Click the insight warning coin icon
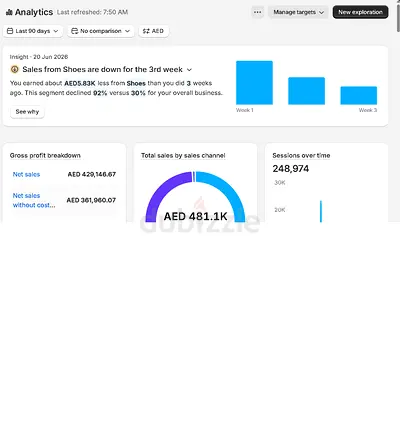 point(15,69)
